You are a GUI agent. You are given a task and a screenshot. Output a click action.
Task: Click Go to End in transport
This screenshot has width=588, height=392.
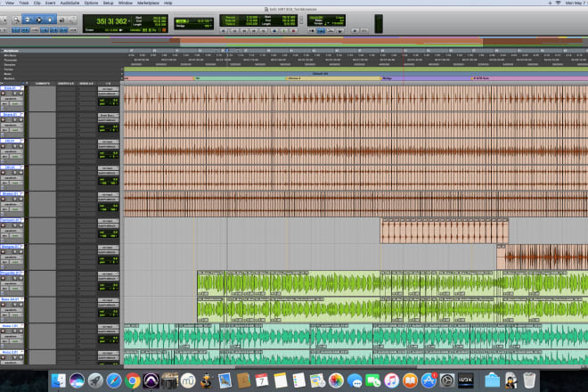pyautogui.click(x=263, y=31)
